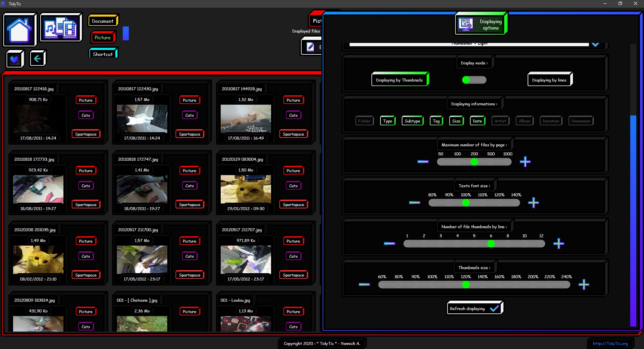
Task: Click file name 001 - [ Chatoune ].jpg
Action: (137, 300)
